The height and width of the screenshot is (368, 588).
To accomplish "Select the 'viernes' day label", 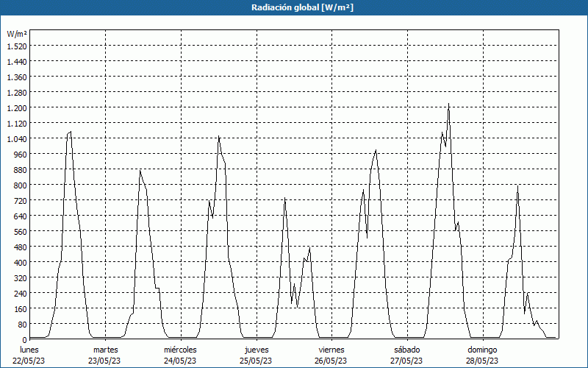I will coord(331,350).
